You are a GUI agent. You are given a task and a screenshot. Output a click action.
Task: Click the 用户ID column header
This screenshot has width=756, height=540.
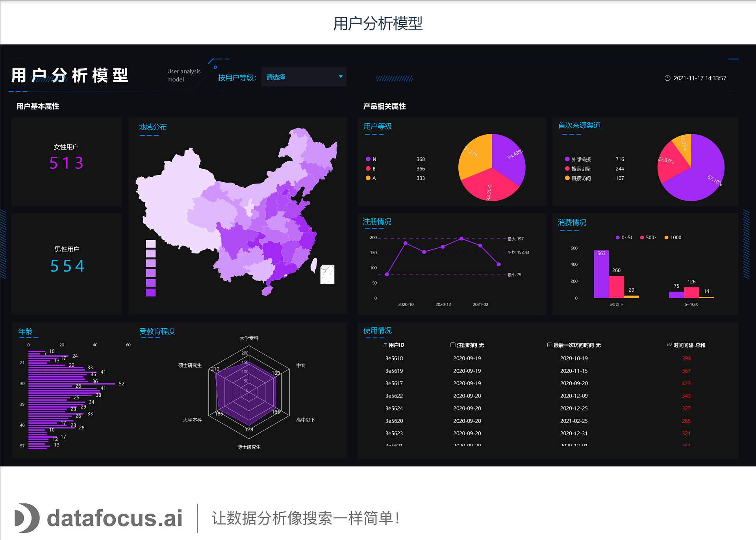396,345
